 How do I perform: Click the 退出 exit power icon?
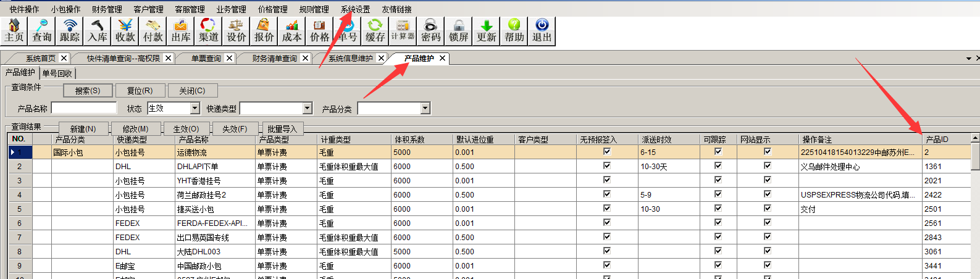[x=542, y=30]
